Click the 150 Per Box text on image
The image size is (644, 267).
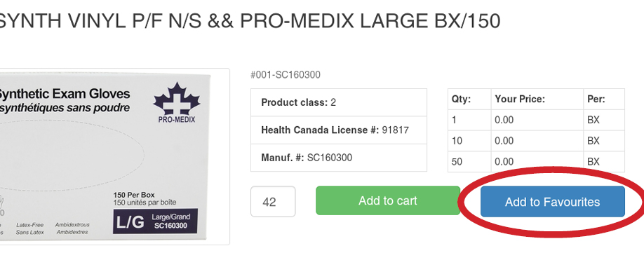point(134,195)
